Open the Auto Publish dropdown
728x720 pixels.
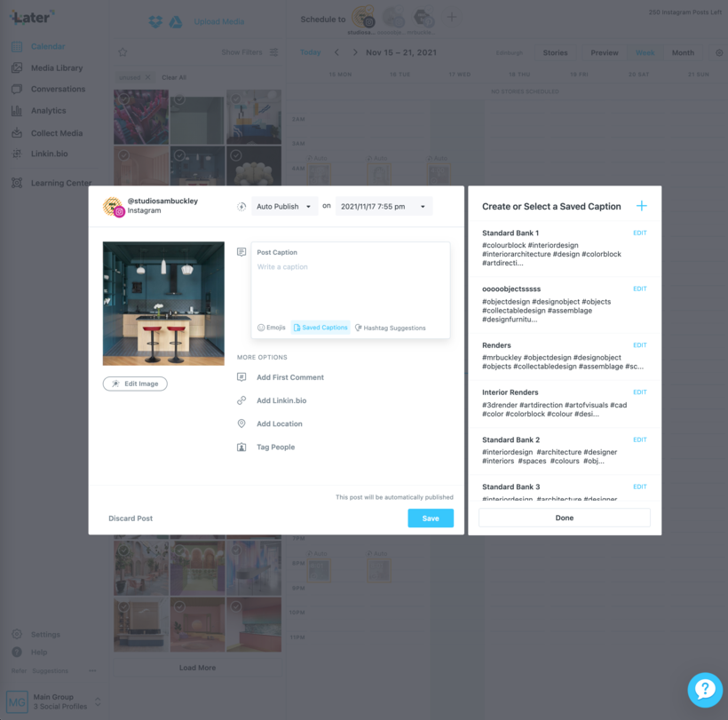pyautogui.click(x=284, y=206)
